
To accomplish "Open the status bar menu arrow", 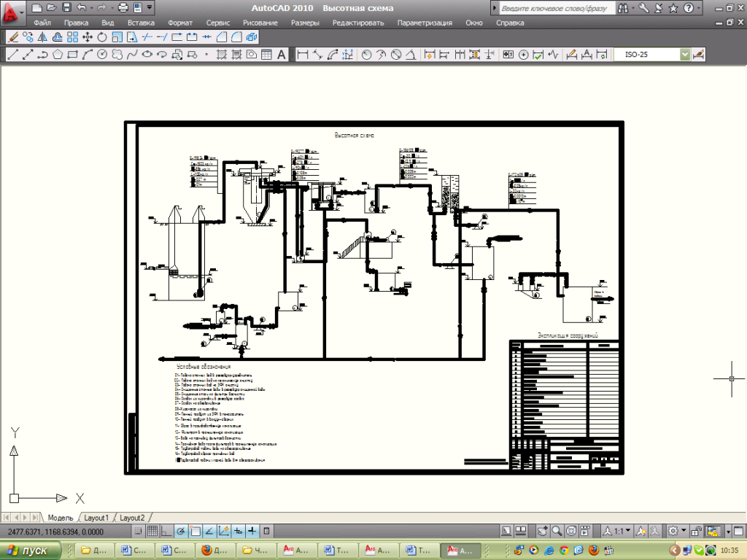I will (x=729, y=532).
